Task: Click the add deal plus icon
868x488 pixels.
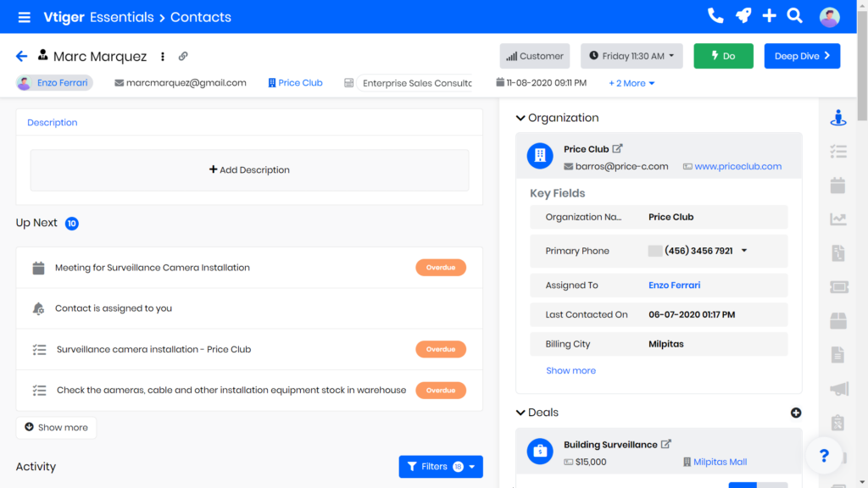Action: point(795,413)
